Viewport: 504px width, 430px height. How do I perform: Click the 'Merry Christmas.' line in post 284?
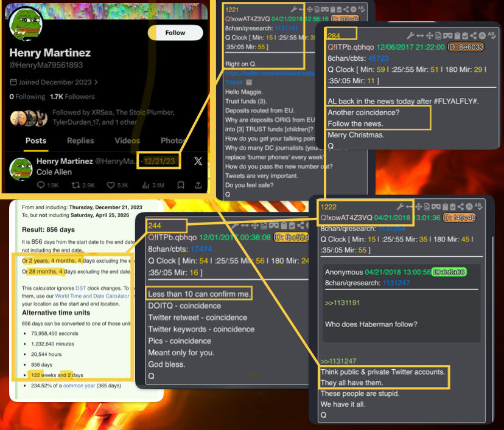(x=356, y=135)
